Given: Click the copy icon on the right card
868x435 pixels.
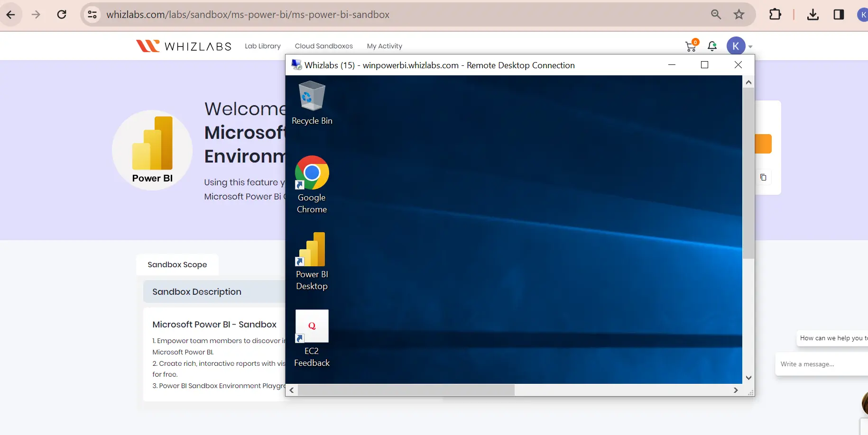Looking at the screenshot, I should click(763, 177).
